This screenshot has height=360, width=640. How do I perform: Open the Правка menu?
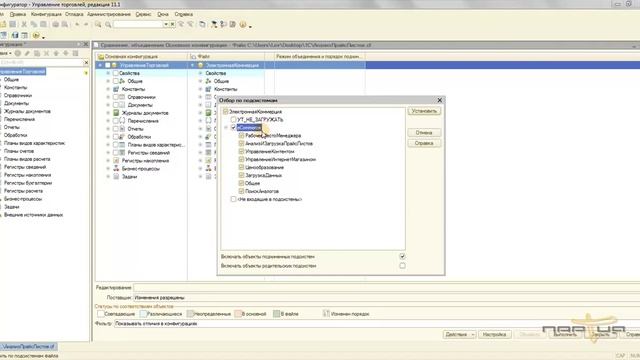[x=18, y=14]
